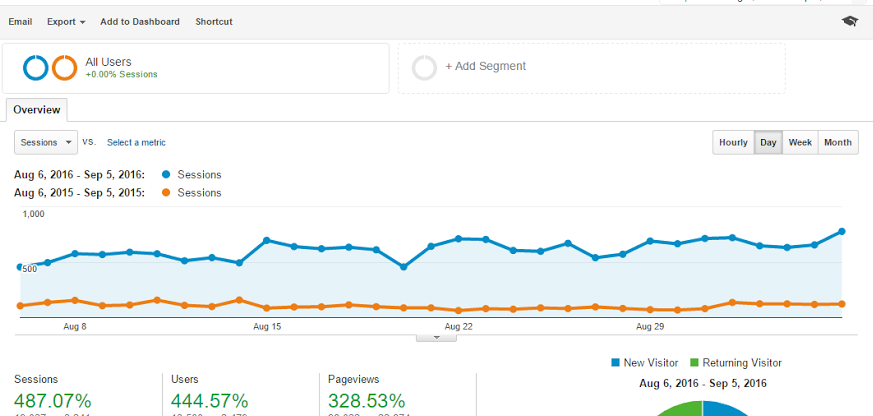Select the Day granularity button
Viewport: 873px width, 416px height.
pos(768,142)
